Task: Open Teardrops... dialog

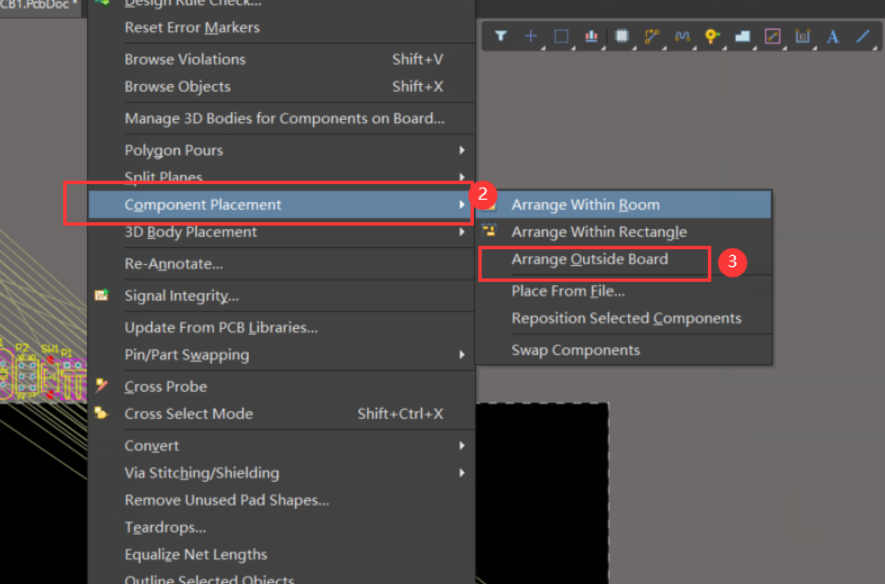Action: click(281, 527)
